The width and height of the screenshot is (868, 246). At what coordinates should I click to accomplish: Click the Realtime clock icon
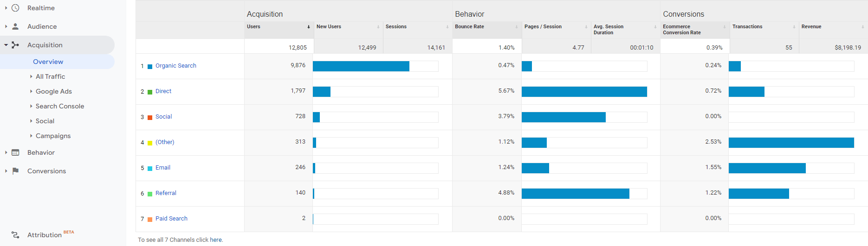click(15, 8)
